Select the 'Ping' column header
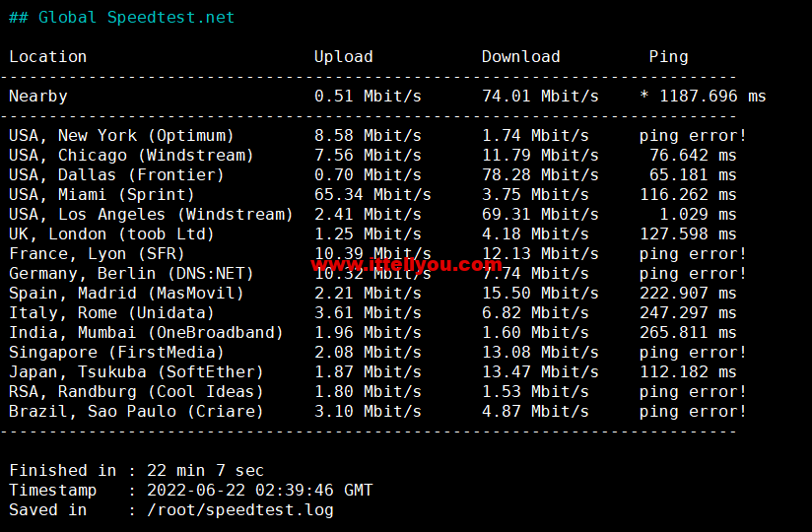Screen dimensions: 812x532 tap(668, 57)
